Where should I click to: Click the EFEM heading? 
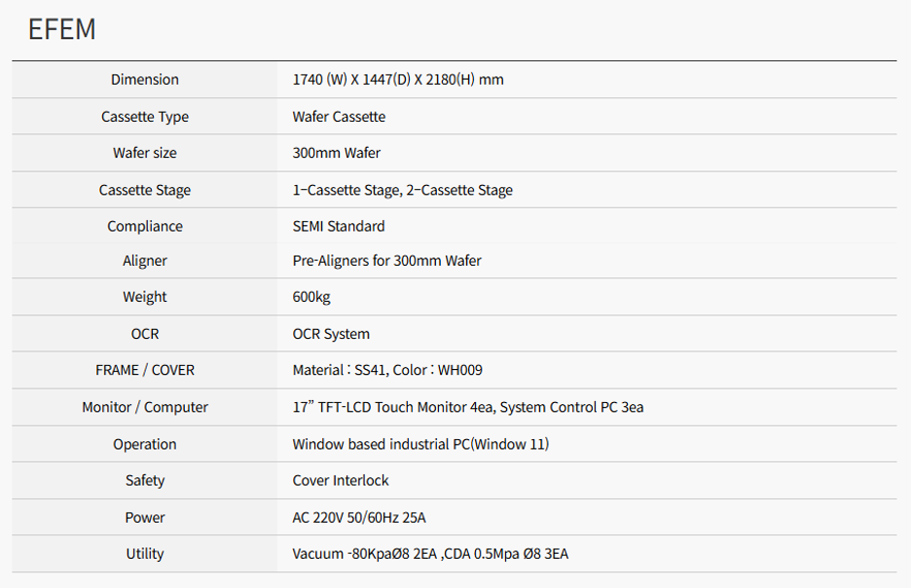[x=61, y=29]
